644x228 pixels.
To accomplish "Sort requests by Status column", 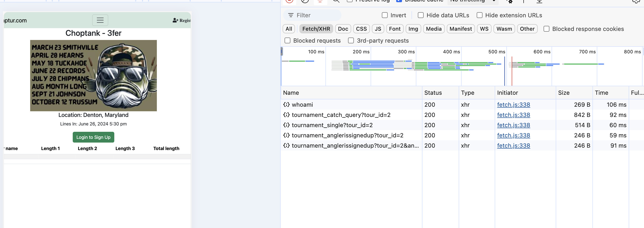I will click(x=440, y=93).
